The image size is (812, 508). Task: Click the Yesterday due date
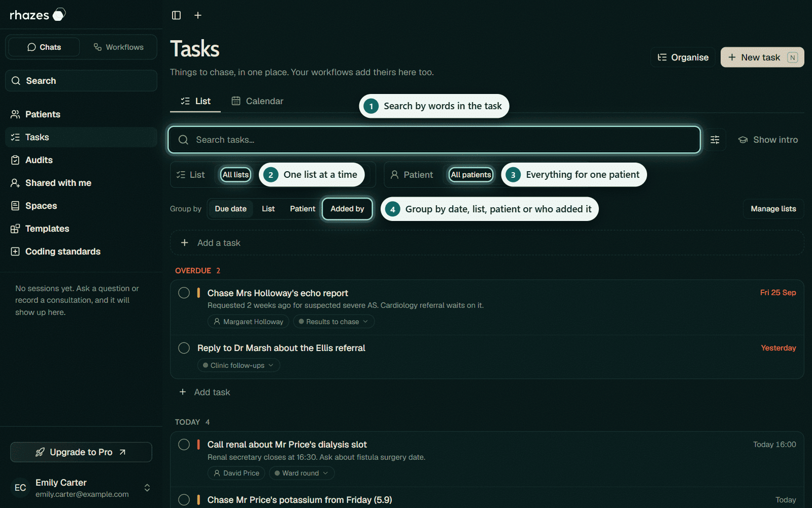coord(779,348)
